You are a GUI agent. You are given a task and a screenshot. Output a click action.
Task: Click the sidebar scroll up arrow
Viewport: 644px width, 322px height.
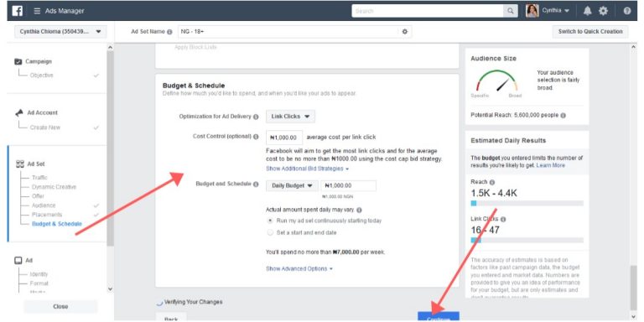pos(110,48)
